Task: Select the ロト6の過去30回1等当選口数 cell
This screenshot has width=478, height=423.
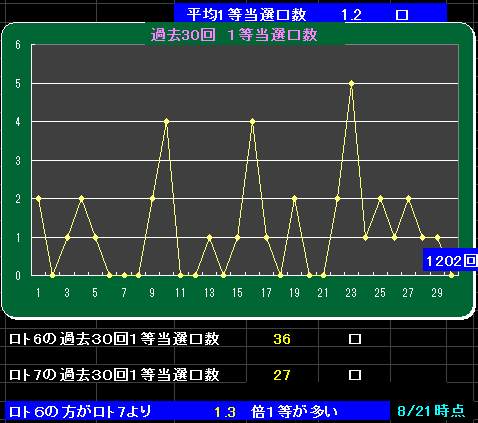Action: [114, 339]
